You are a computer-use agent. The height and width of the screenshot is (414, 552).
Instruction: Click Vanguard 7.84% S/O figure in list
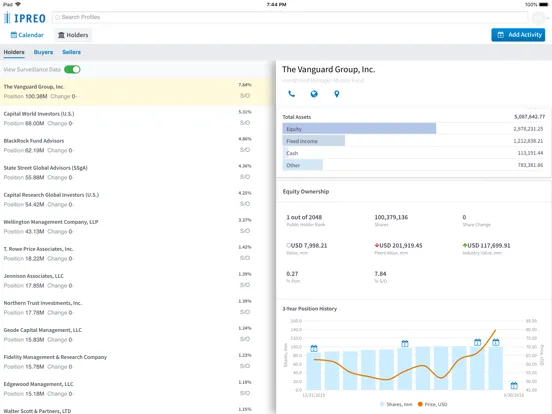pyautogui.click(x=245, y=85)
